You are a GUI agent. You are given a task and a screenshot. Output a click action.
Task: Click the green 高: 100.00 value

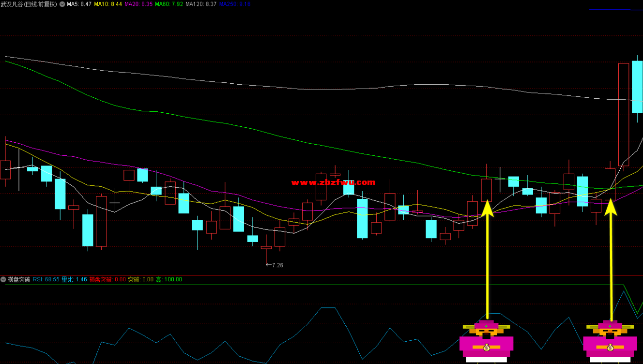click(169, 279)
